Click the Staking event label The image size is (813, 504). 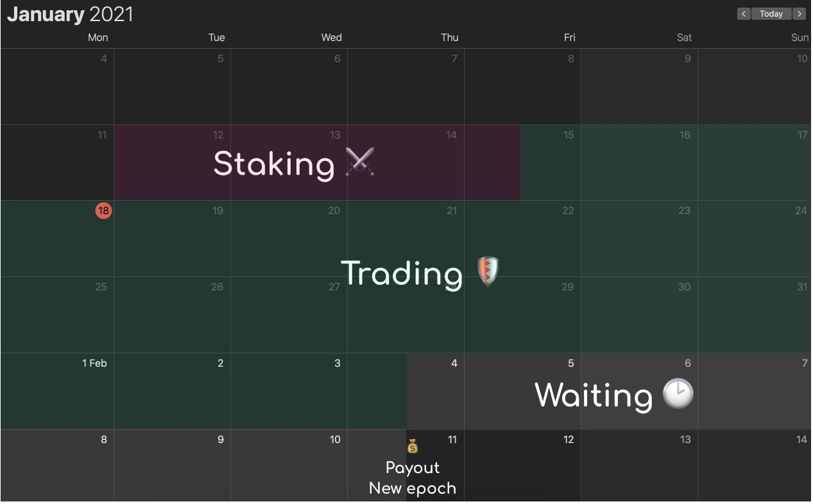(x=274, y=164)
